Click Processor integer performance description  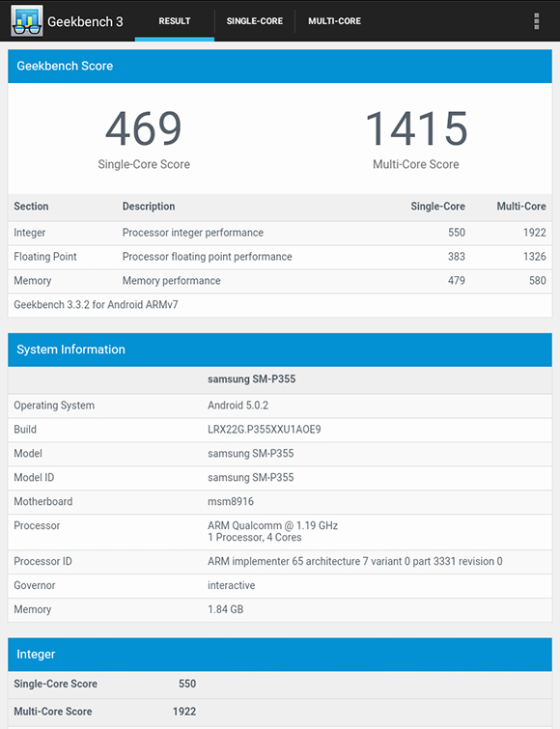click(x=193, y=233)
